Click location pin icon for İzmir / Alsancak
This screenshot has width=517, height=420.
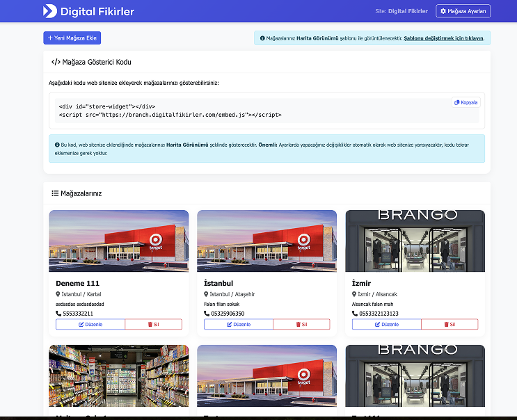click(354, 294)
